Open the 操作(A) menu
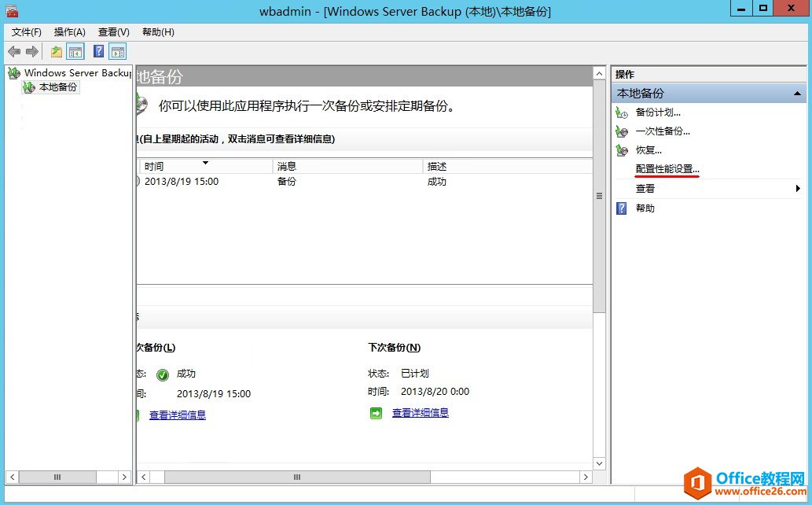The width and height of the screenshot is (812, 505). tap(70, 31)
